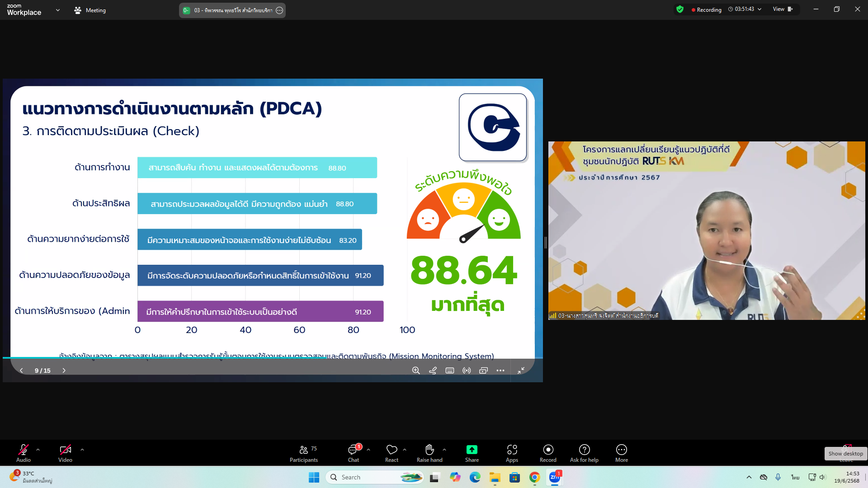868x488 pixels.
Task: Open clock and date 14:53
Action: [847, 477]
